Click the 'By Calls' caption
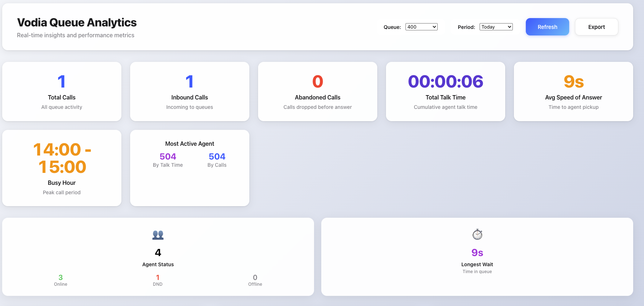The width and height of the screenshot is (644, 306). [217, 165]
